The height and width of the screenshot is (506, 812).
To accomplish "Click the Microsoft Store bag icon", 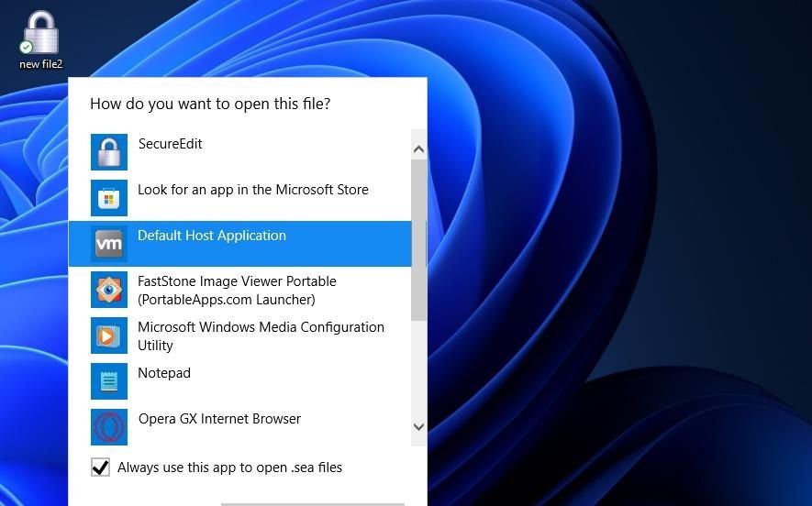I will pyautogui.click(x=109, y=198).
